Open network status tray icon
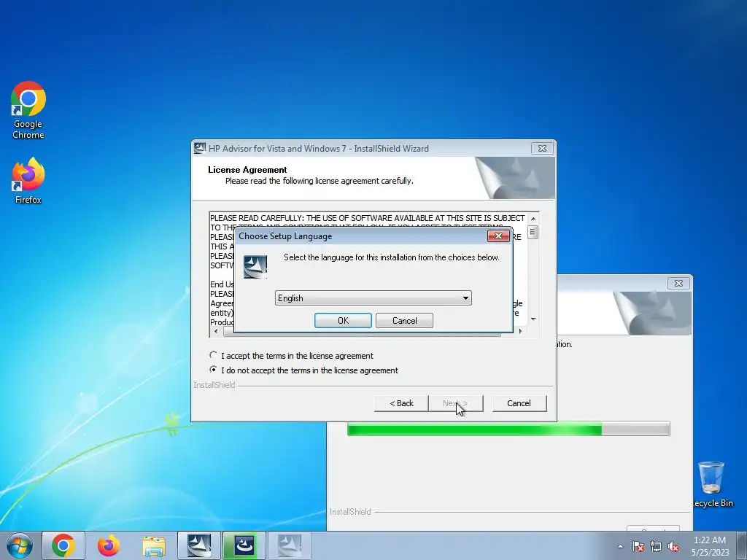Image resolution: width=747 pixels, height=560 pixels. point(656,546)
